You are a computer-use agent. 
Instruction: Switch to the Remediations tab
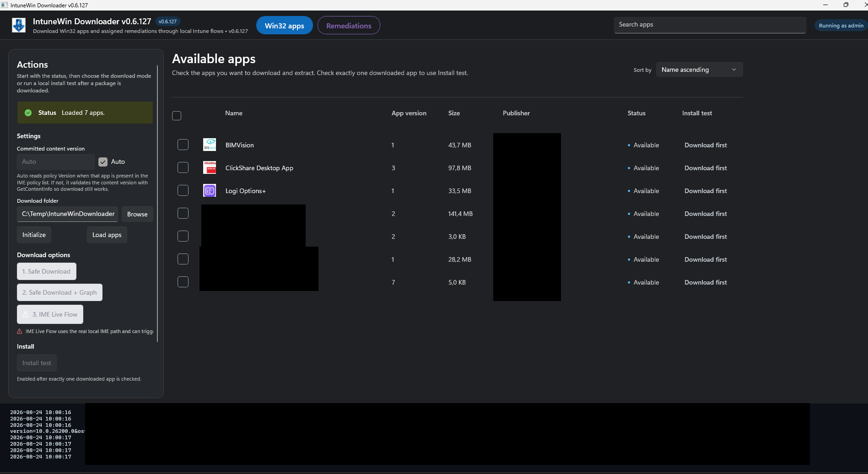(x=349, y=25)
